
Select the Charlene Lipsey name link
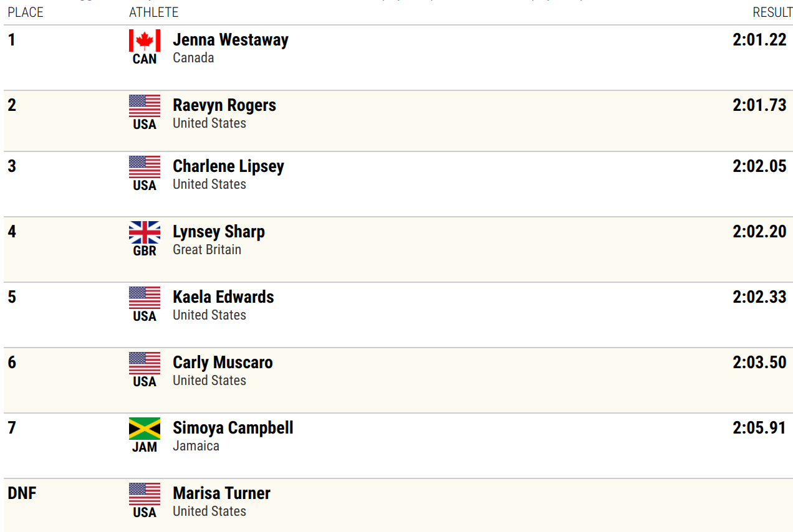228,166
